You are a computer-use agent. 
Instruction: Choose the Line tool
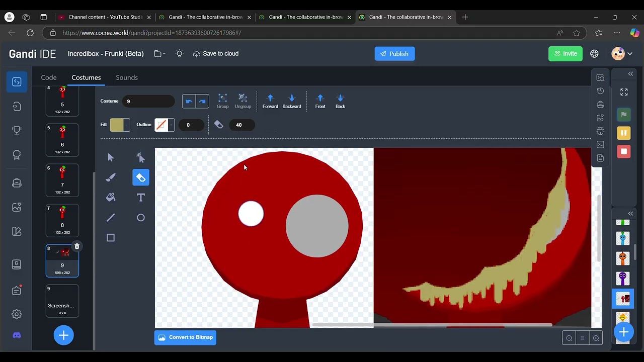click(111, 218)
